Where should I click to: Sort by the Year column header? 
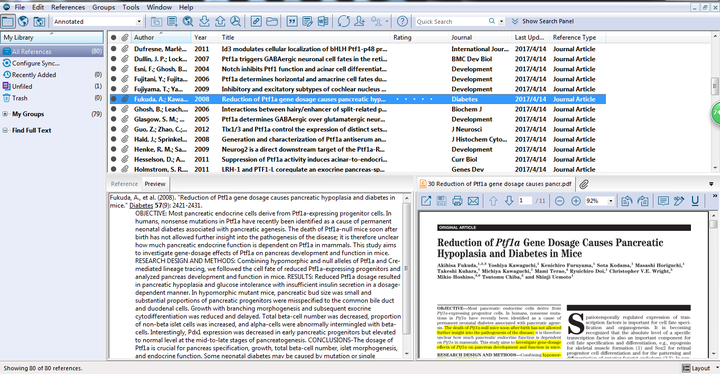point(205,38)
